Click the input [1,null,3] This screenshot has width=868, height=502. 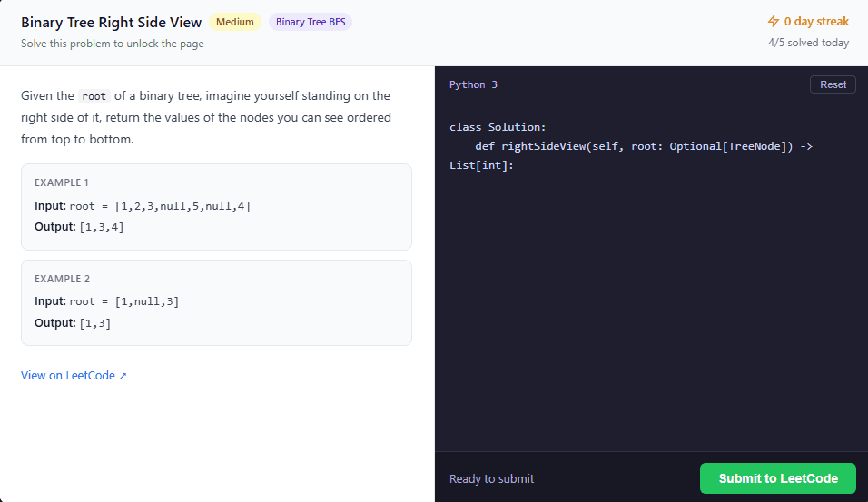[x=147, y=301]
